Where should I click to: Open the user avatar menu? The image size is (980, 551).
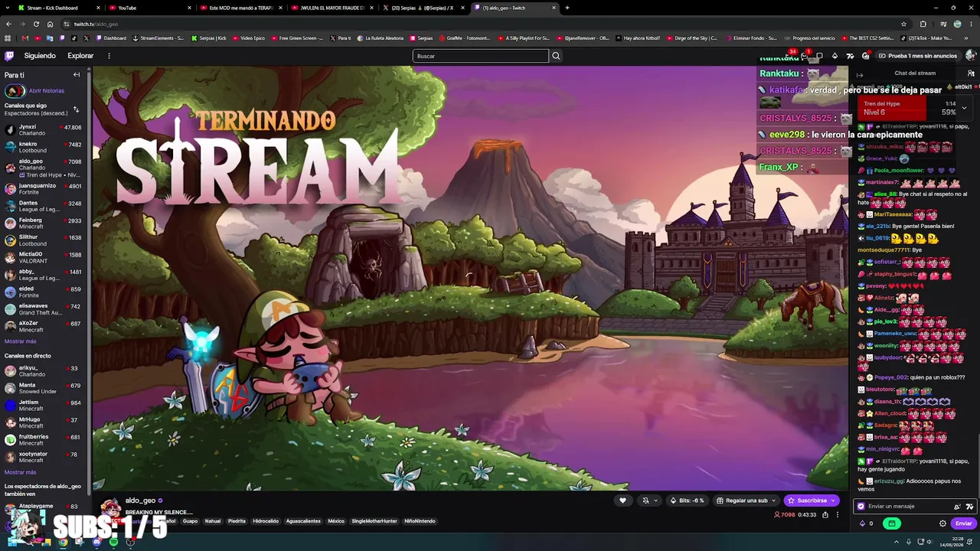click(970, 56)
